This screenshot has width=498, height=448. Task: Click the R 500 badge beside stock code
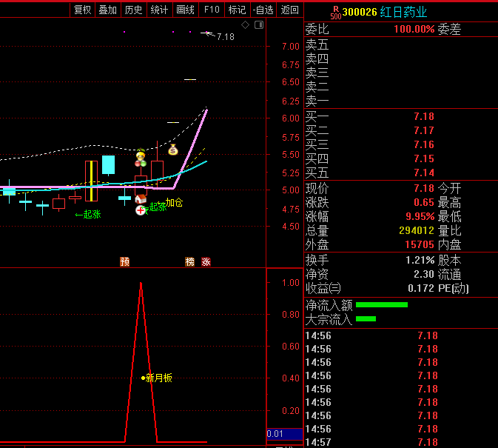point(335,12)
